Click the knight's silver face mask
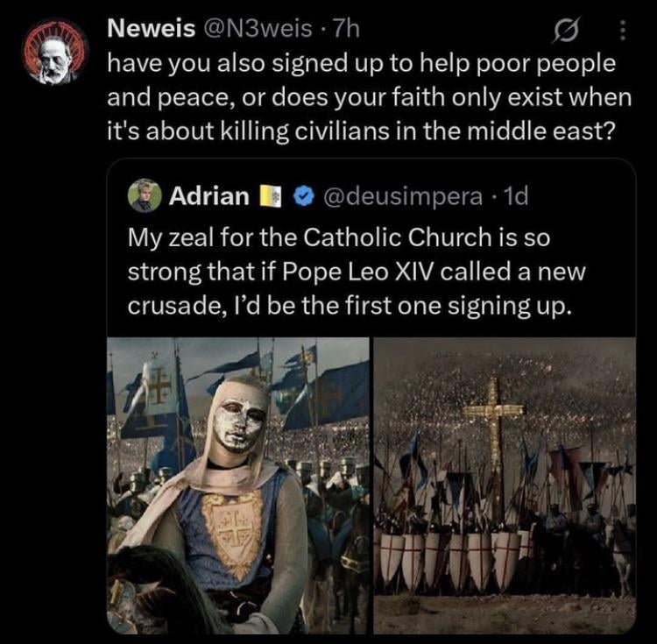 [x=239, y=424]
